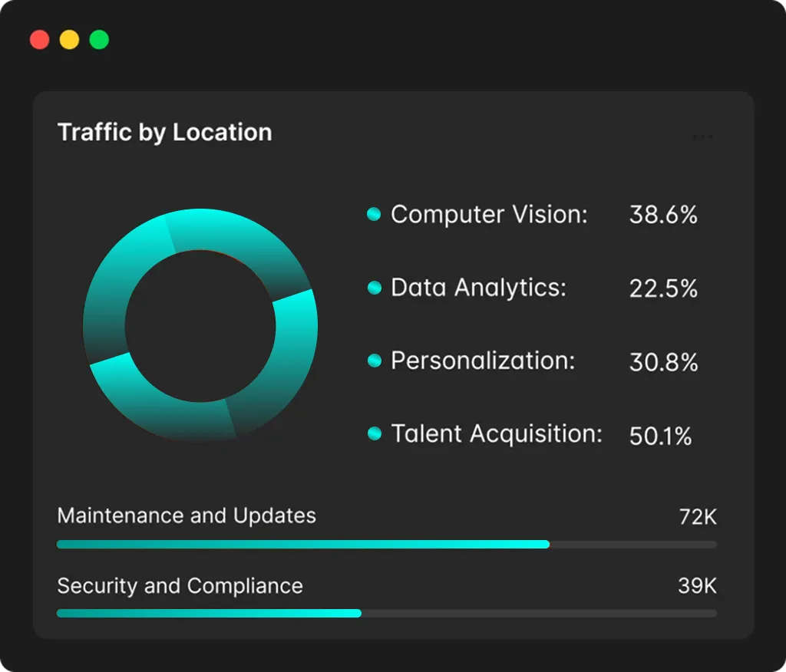Click the Data Analytics legend dot
Image resolution: width=786 pixels, height=672 pixels.
pos(374,288)
